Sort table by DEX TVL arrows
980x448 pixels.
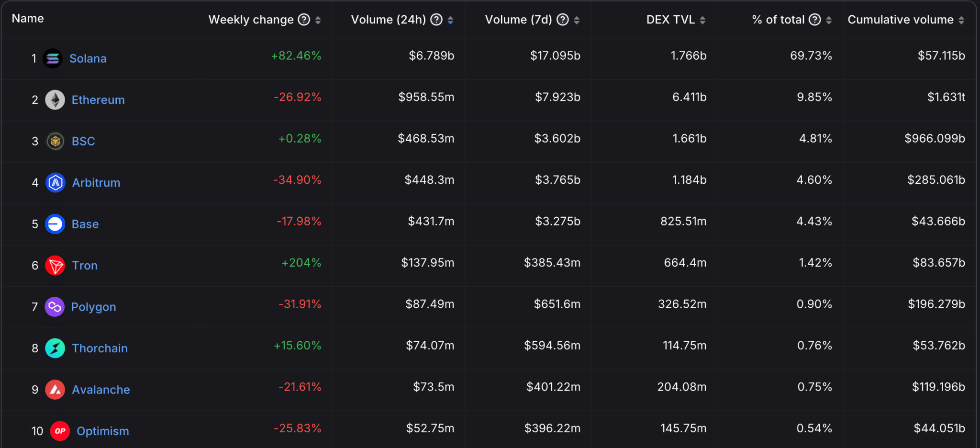click(x=702, y=20)
